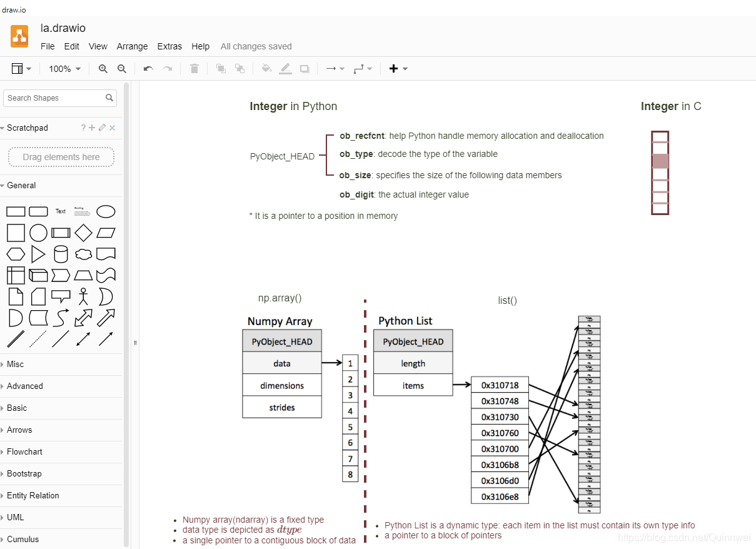Image resolution: width=756 pixels, height=549 pixels.
Task: Open the connection arrow style dropdown
Action: click(335, 69)
